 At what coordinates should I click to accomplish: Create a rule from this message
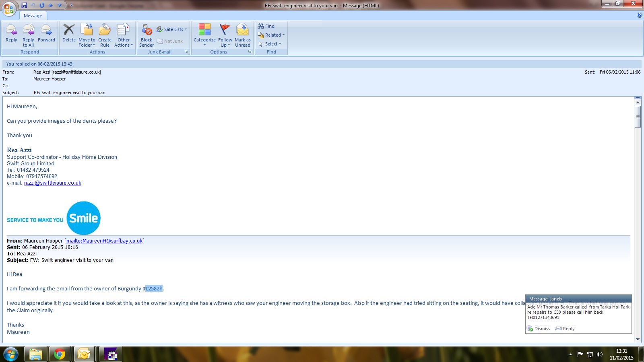click(x=105, y=35)
